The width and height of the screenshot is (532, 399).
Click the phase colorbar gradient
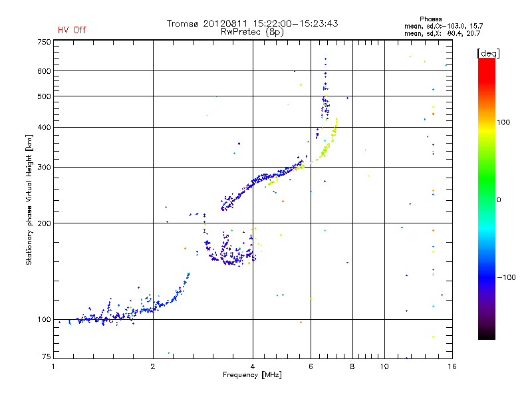coord(487,199)
